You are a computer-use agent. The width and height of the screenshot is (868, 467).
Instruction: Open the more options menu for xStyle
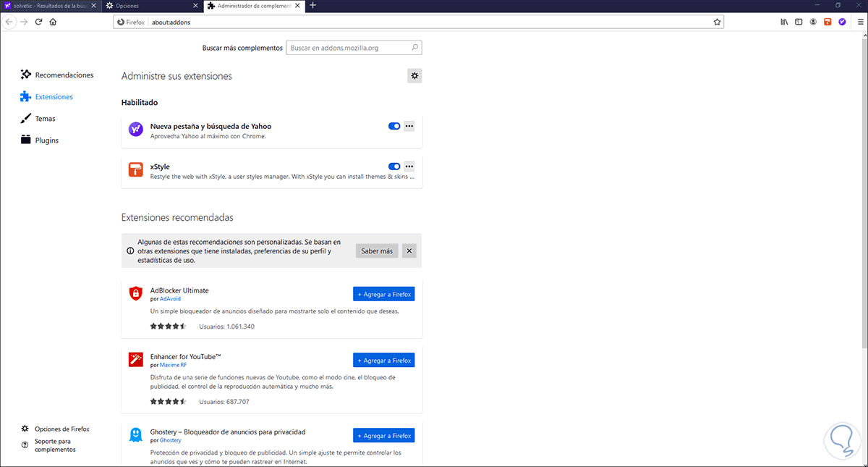point(409,167)
